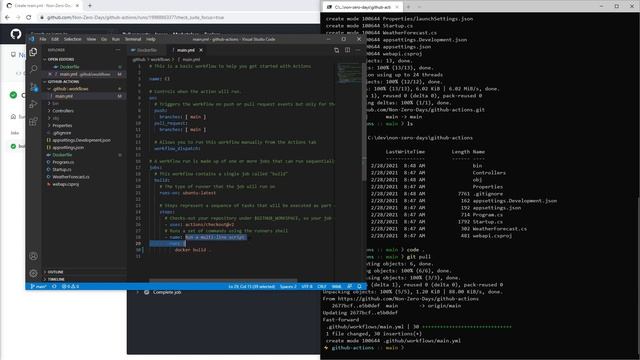
Task: Open the Explorer view in VS Code activity bar
Action: click(33, 52)
